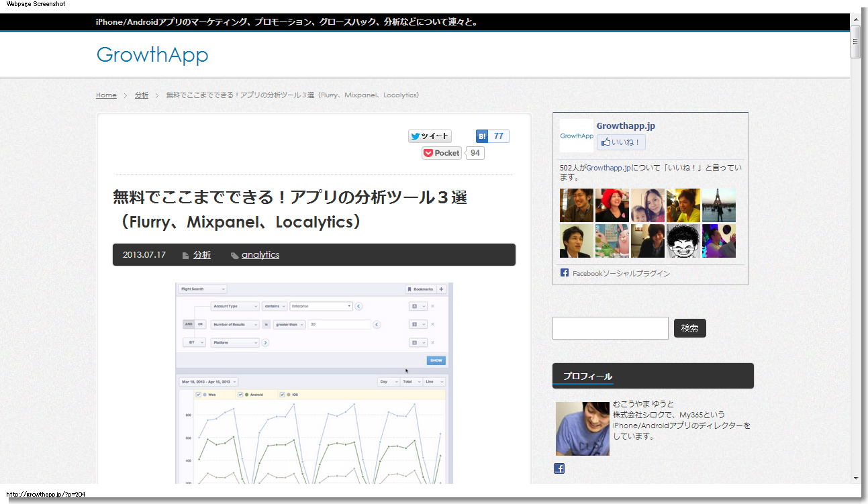Click the tag icon beside analytics
868x504 pixels.
(x=234, y=256)
